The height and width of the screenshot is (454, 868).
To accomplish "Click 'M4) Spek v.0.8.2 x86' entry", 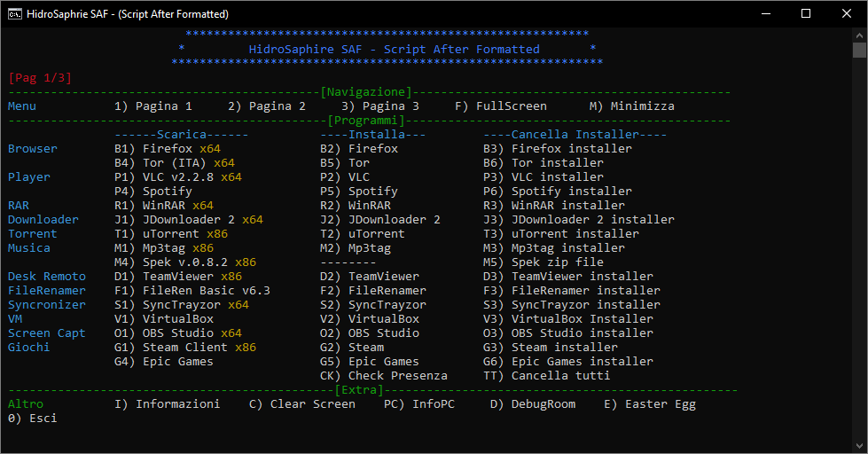I will tap(185, 262).
